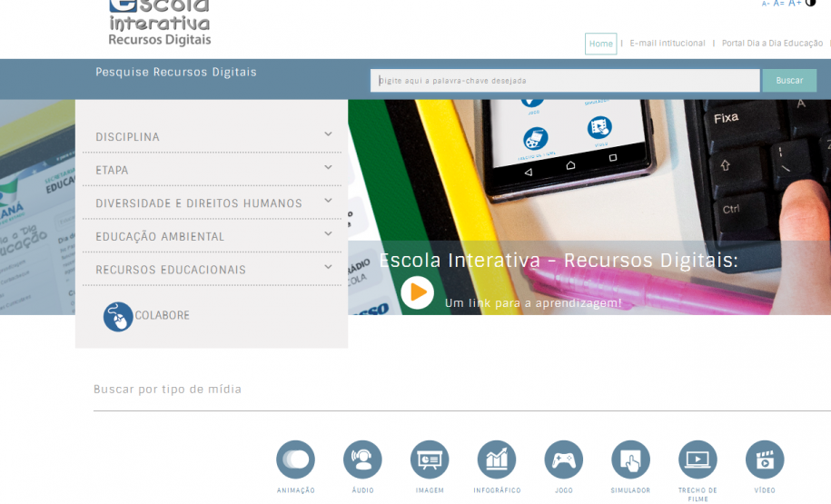Click the Colabore mouse icon
Viewport: 831px width, 504px height.
pos(118,317)
